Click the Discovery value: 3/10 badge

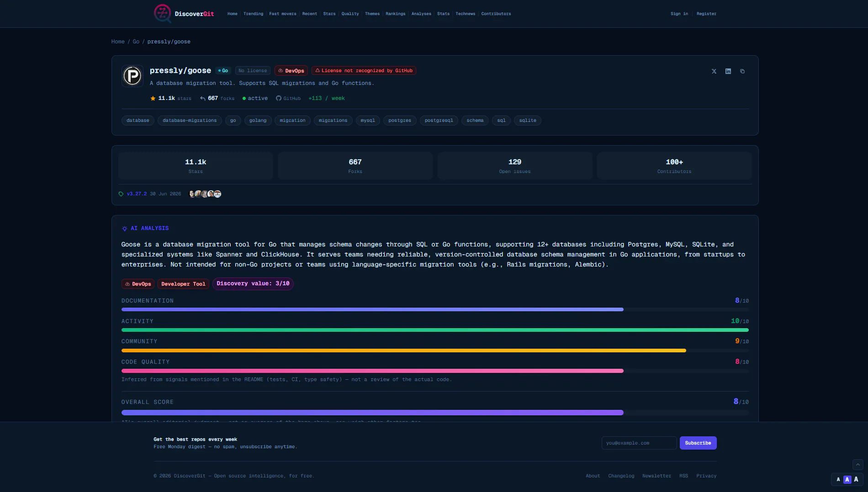point(253,283)
